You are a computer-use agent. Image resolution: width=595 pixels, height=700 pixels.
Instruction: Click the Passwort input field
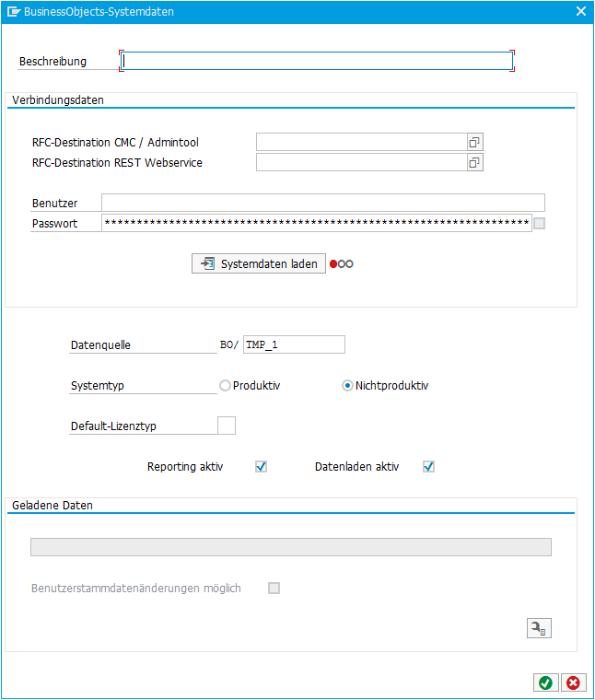pos(317,223)
